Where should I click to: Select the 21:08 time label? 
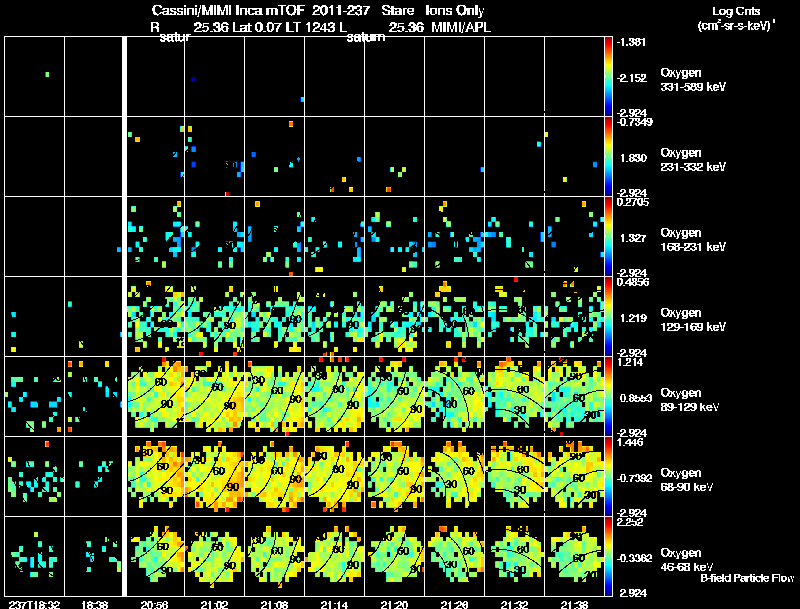(x=274, y=604)
